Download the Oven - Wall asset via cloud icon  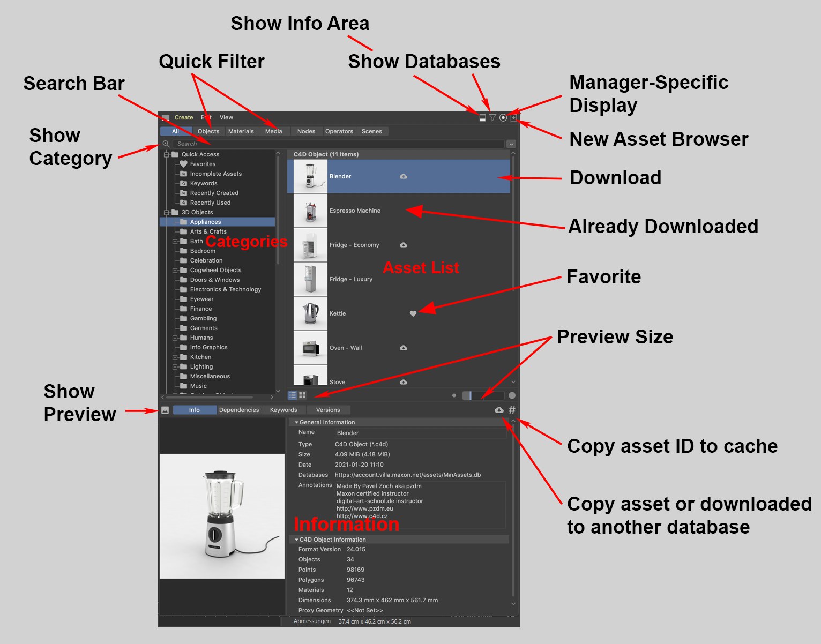pos(404,348)
